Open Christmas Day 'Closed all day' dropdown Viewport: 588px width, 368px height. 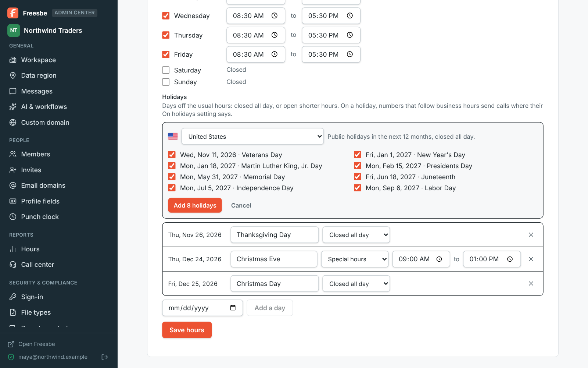(356, 284)
